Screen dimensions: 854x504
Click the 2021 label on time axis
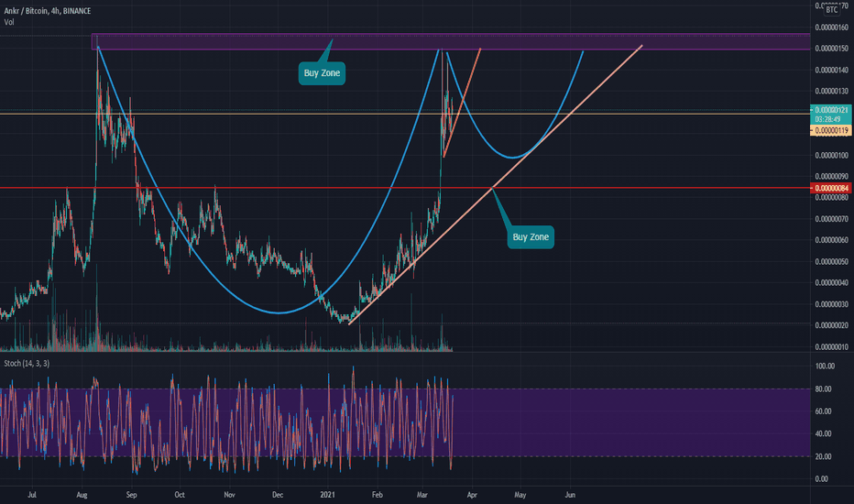click(x=327, y=495)
